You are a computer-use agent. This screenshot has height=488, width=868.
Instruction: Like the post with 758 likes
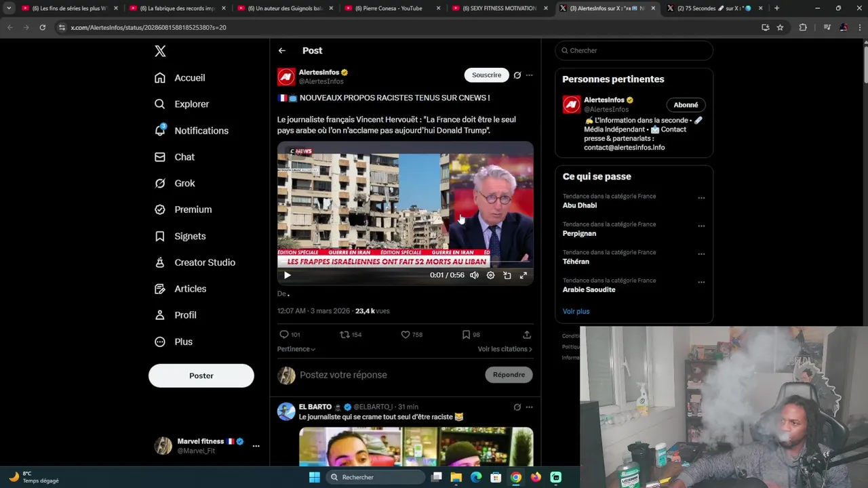coord(406,335)
